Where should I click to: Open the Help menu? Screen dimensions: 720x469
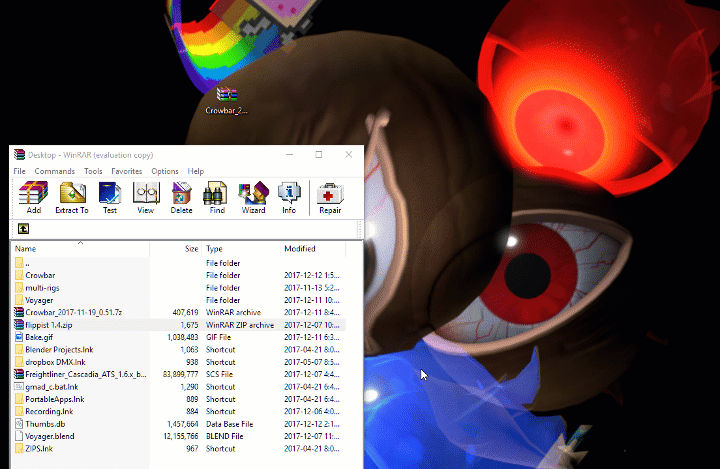(x=196, y=171)
